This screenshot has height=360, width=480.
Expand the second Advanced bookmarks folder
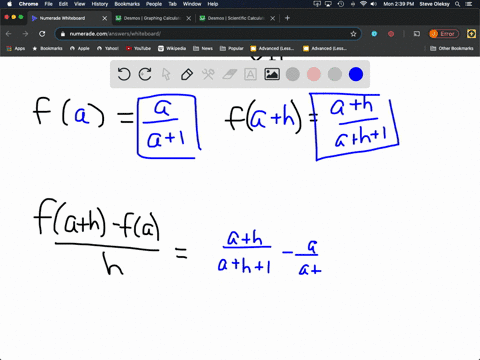[325, 48]
